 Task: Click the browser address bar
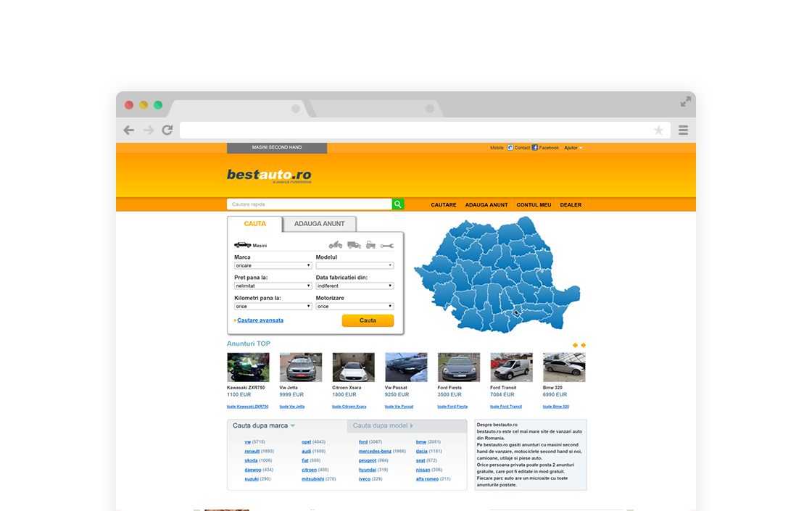(x=425, y=130)
